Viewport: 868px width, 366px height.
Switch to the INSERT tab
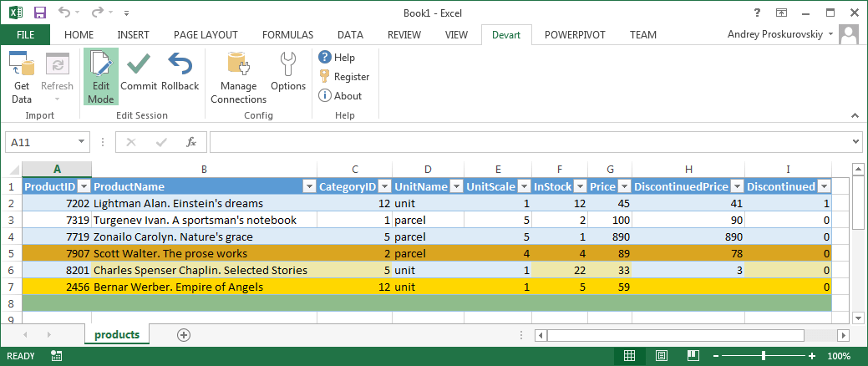[134, 35]
